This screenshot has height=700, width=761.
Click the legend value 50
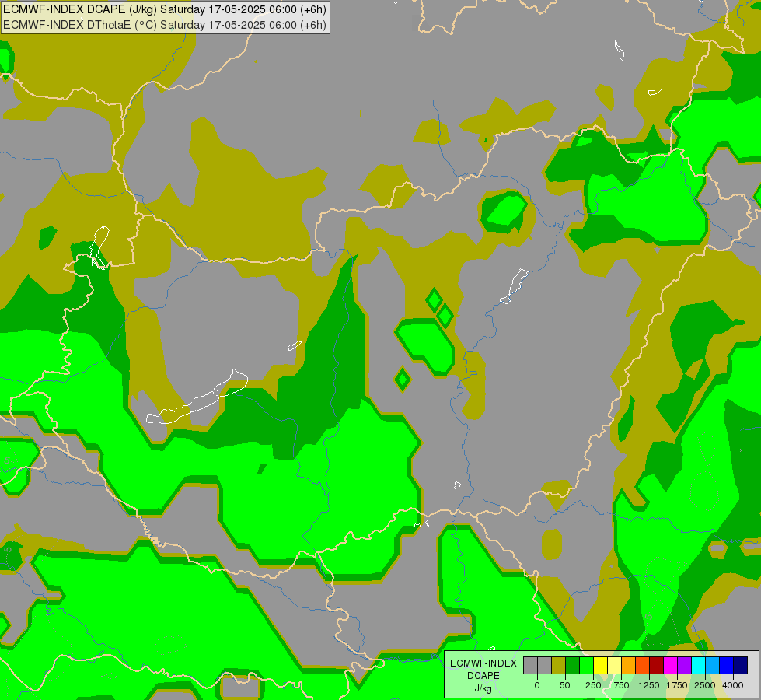[565, 685]
